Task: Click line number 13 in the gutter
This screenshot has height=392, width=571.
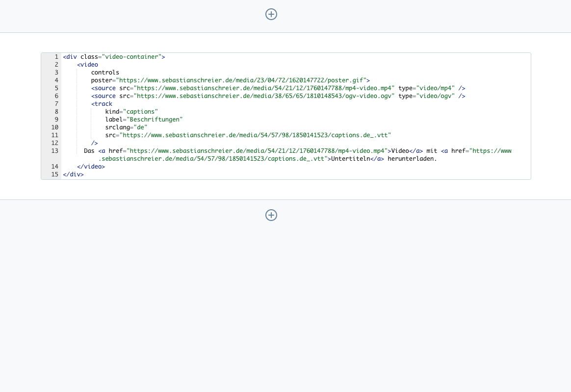Action: (54, 151)
